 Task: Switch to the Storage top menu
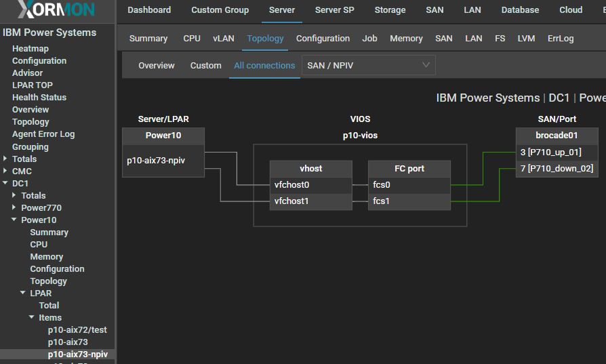tap(390, 10)
